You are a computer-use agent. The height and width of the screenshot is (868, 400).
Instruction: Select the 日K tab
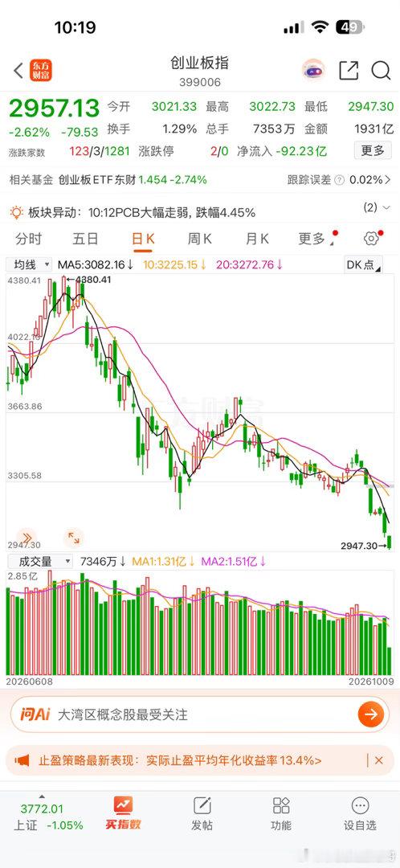click(x=143, y=239)
